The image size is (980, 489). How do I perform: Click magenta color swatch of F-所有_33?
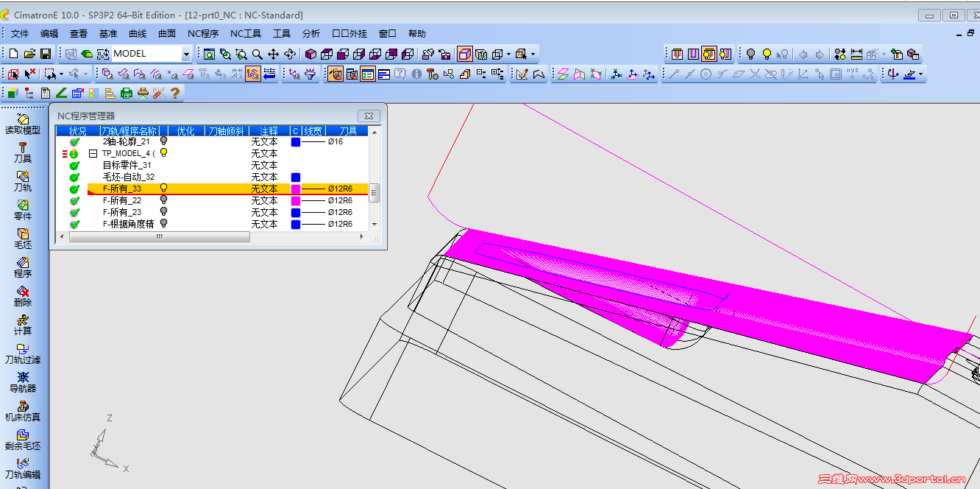[x=296, y=189]
